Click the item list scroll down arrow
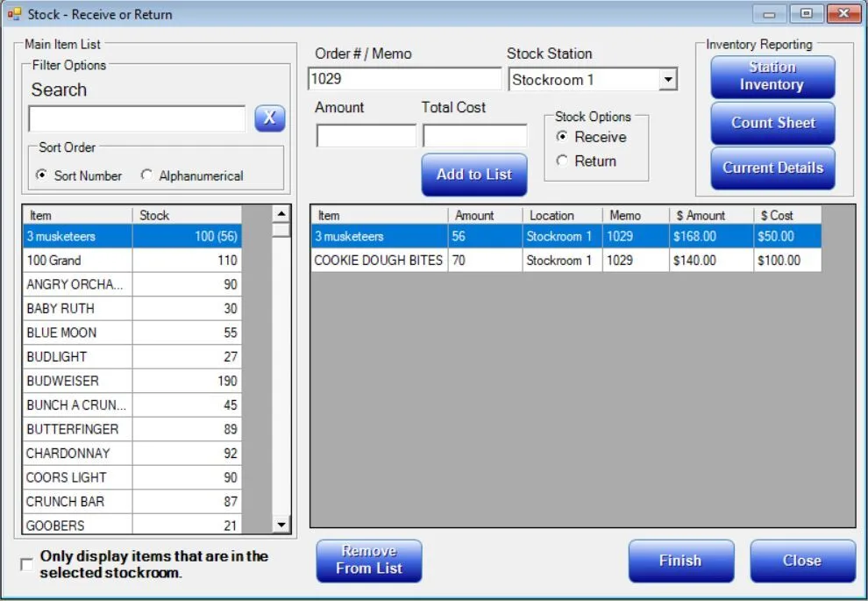868x601 pixels. point(281,524)
